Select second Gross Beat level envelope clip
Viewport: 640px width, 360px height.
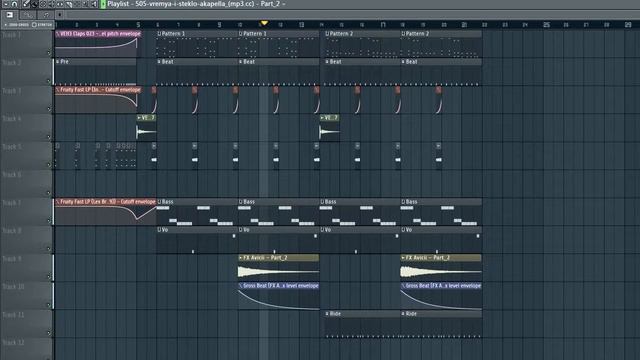pyautogui.click(x=441, y=296)
